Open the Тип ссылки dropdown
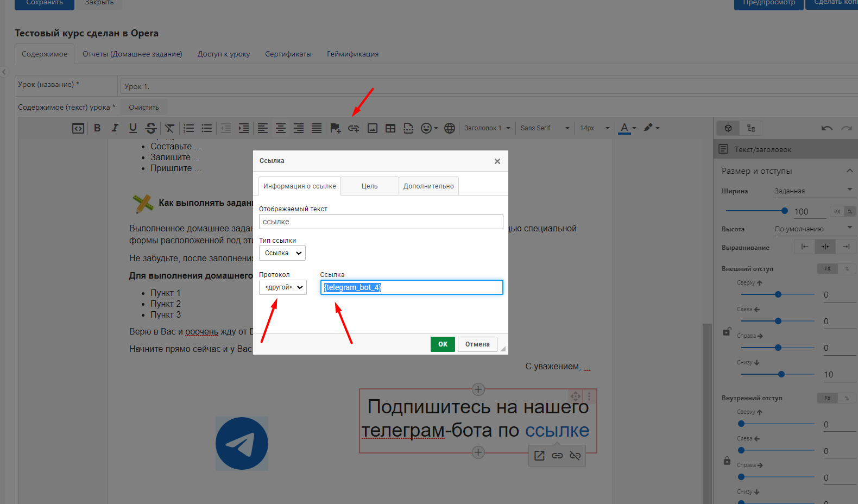Image resolution: width=858 pixels, height=504 pixels. (282, 253)
